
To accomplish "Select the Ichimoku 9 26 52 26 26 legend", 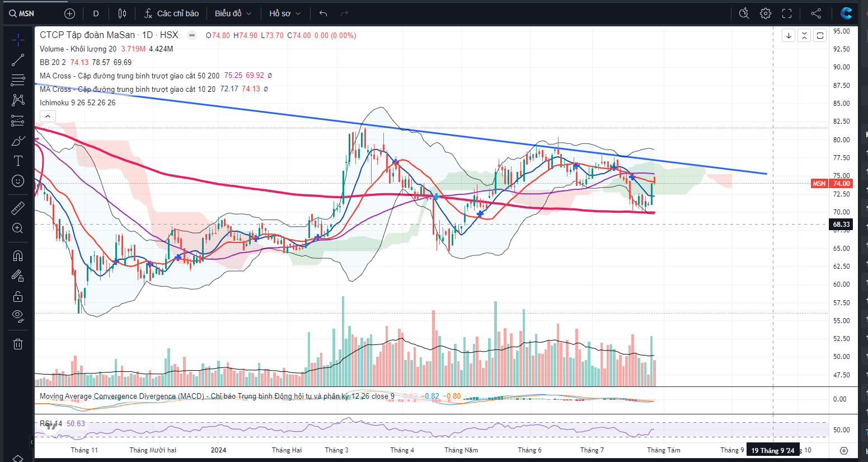I will [78, 102].
